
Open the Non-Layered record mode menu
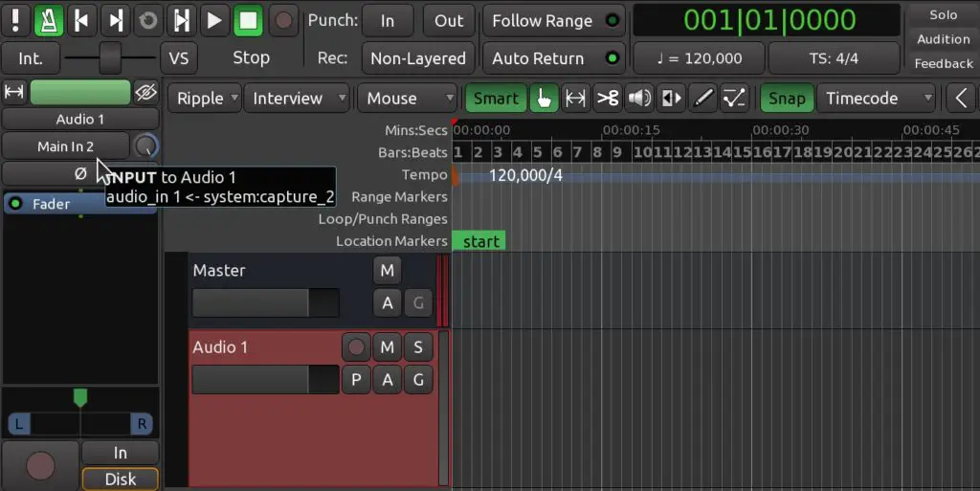click(x=417, y=58)
